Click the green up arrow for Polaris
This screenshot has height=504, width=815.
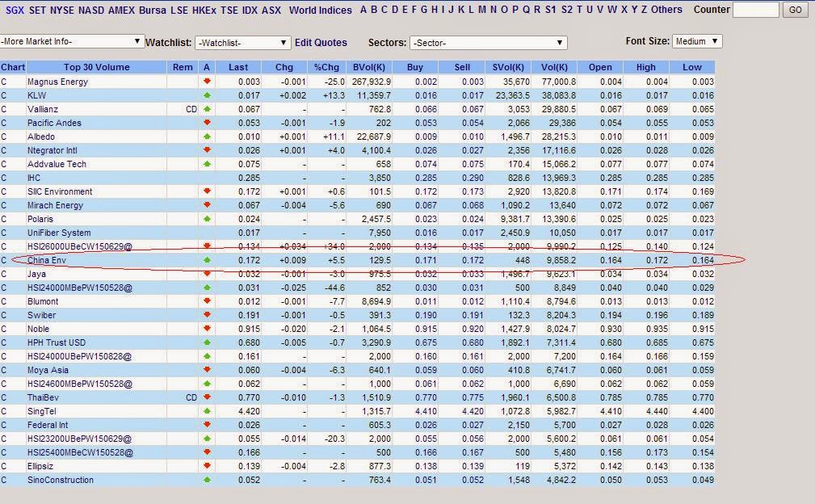[x=207, y=219]
